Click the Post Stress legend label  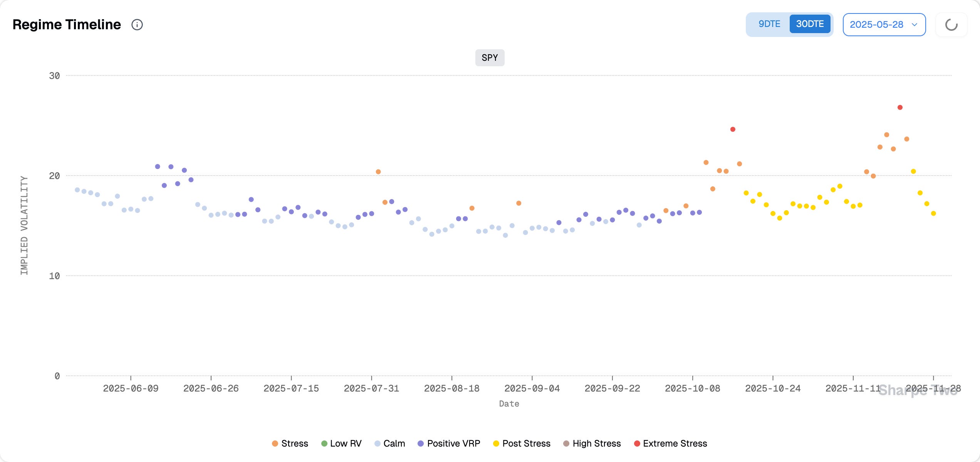(526, 444)
